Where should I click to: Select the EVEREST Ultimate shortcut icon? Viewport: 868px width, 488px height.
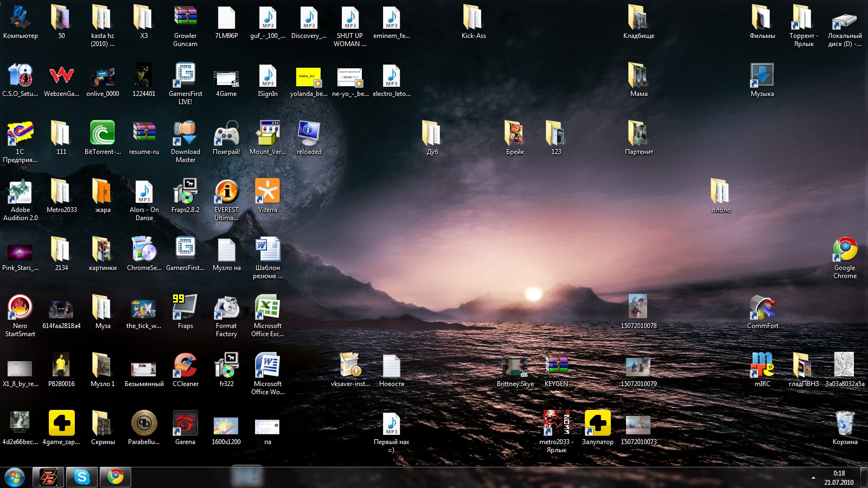[x=226, y=192]
